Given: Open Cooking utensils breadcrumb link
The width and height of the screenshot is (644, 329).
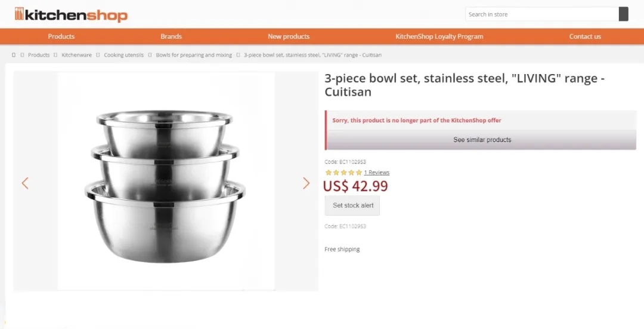Looking at the screenshot, I should pyautogui.click(x=123, y=55).
